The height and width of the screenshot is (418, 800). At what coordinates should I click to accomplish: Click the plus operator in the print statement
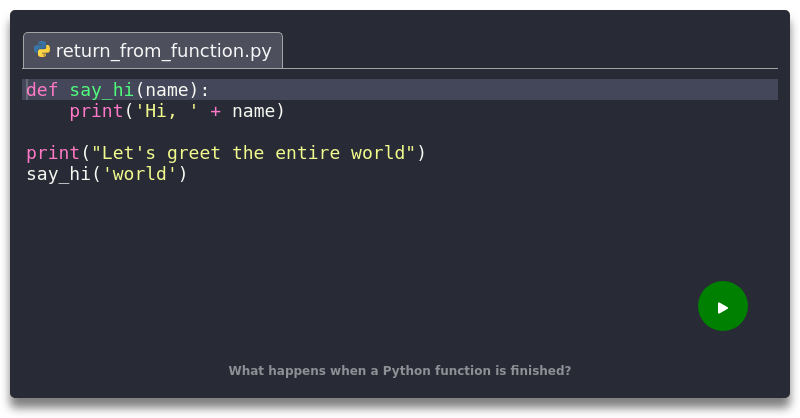[x=215, y=111]
